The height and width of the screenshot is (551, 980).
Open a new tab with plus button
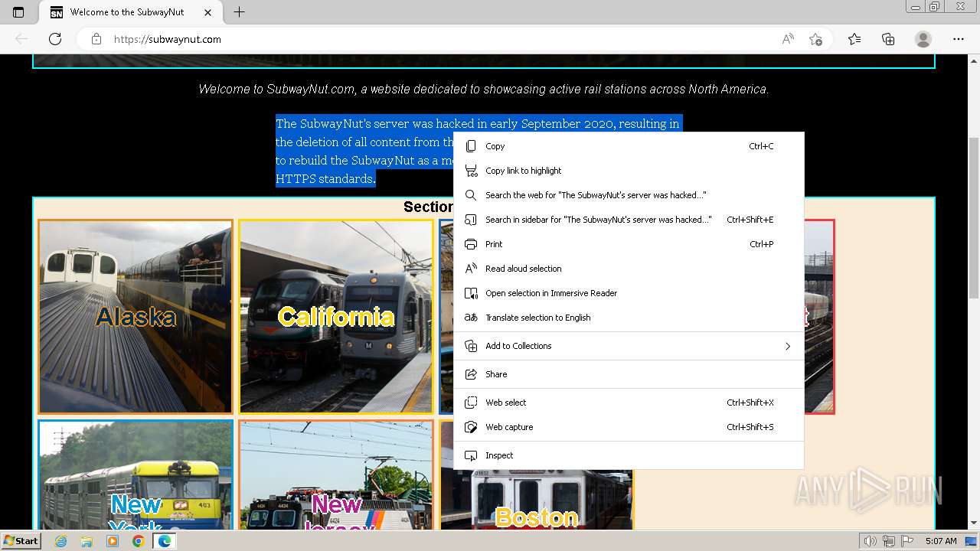[239, 12]
